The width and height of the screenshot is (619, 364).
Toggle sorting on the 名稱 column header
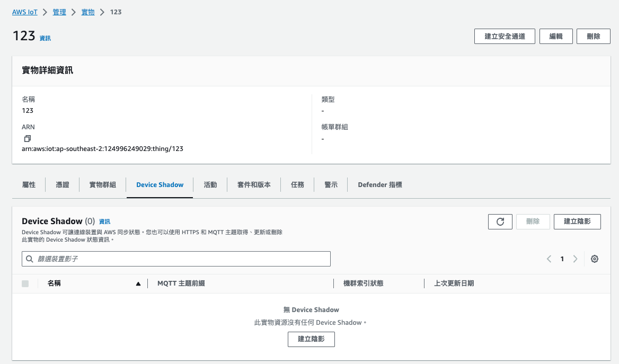[x=55, y=283]
